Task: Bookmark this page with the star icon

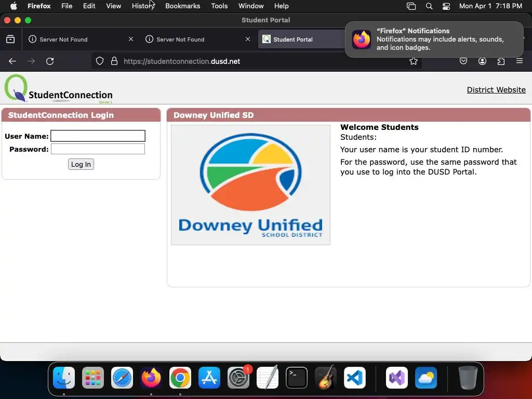Action: click(x=413, y=61)
